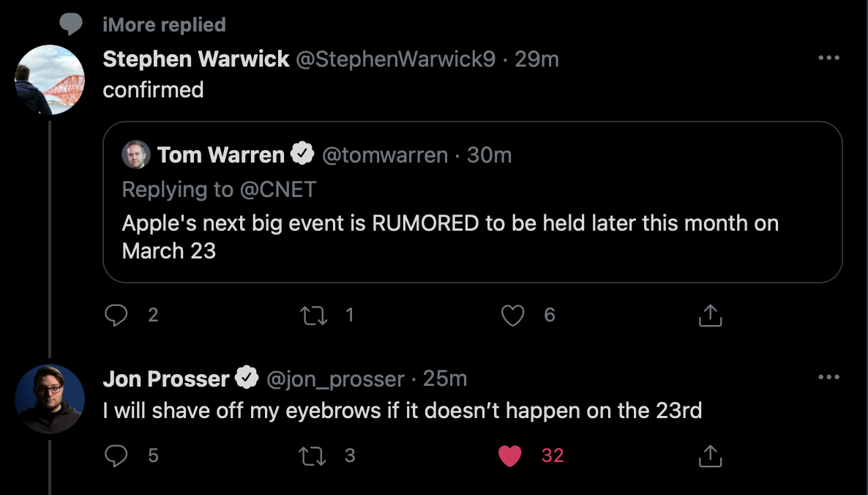Like Stephen Warwick's tweet

[512, 316]
